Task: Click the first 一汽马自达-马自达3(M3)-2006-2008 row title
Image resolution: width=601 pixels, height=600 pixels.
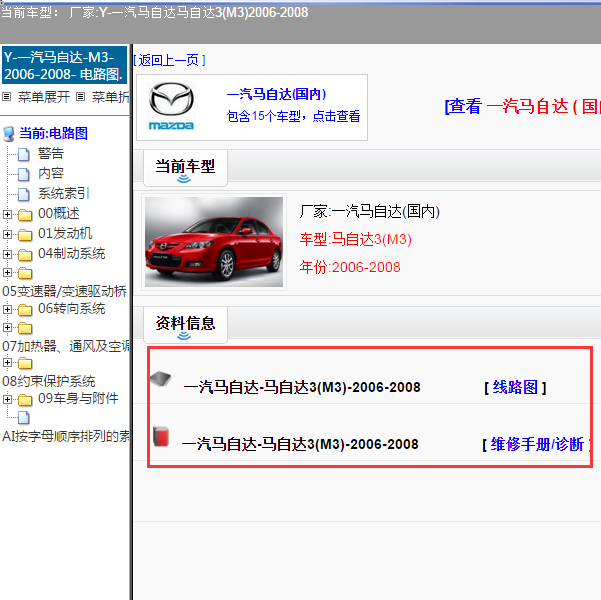Action: click(302, 387)
